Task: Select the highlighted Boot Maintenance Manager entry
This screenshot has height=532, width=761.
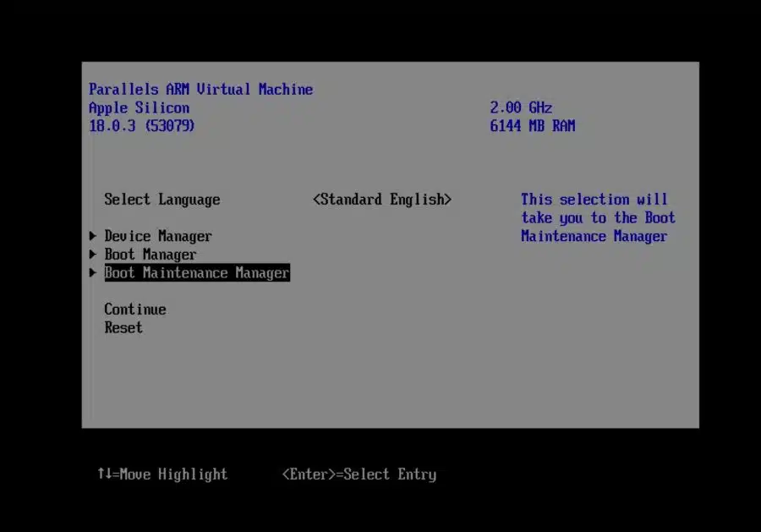Action: pyautogui.click(x=197, y=273)
